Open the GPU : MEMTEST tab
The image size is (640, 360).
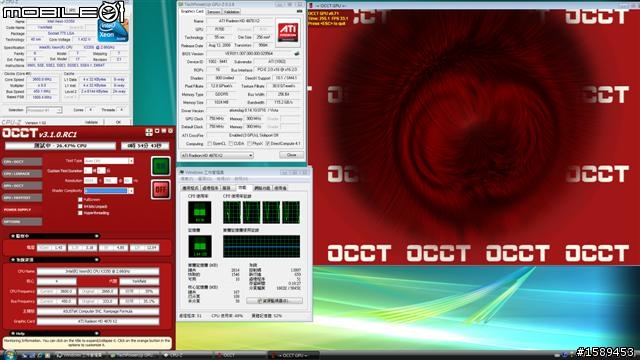[x=22, y=198]
